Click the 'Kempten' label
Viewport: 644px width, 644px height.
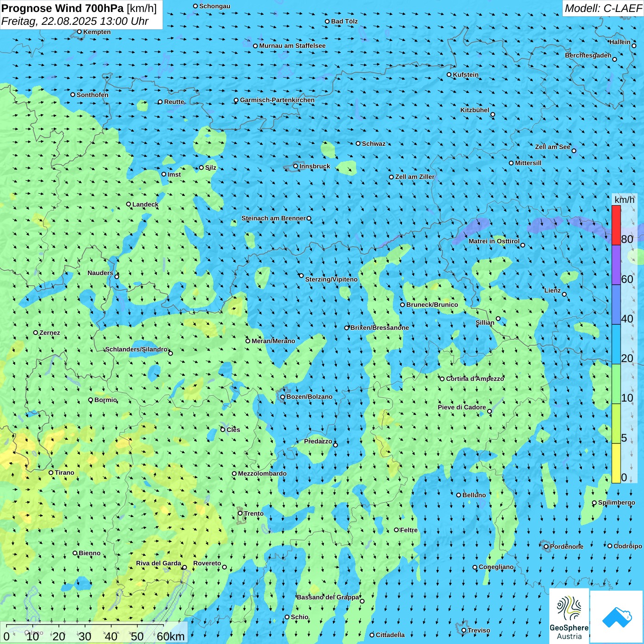click(97, 32)
